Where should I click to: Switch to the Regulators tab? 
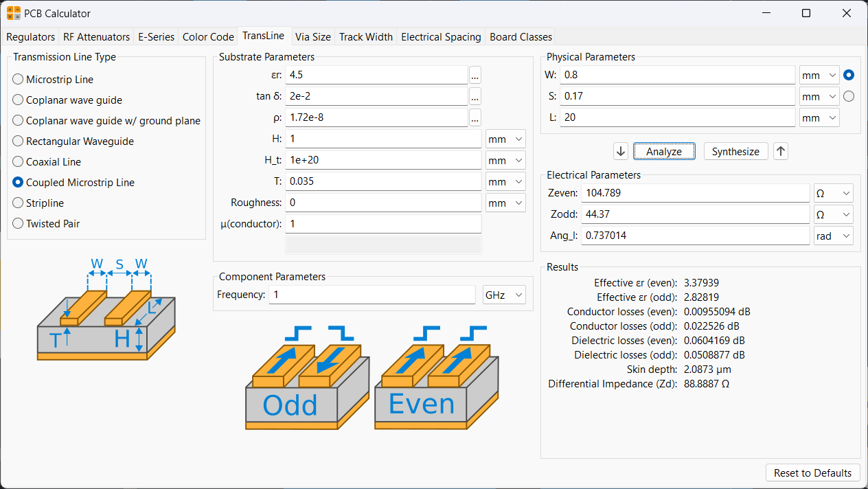pos(30,37)
